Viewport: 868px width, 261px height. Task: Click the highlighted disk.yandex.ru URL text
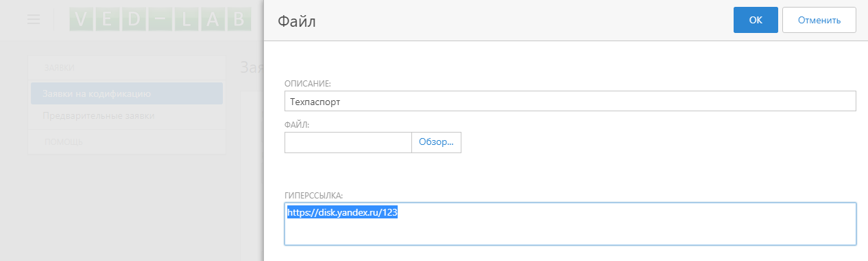(343, 213)
